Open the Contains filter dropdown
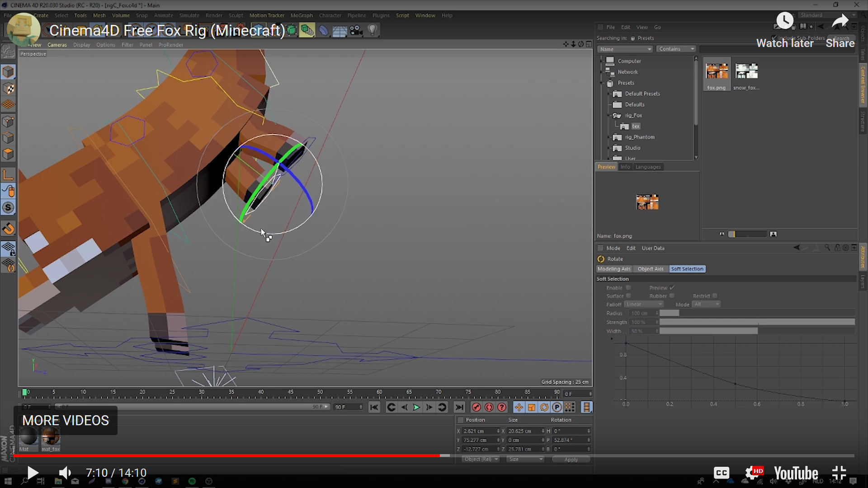Image resolution: width=868 pixels, height=488 pixels. pyautogui.click(x=676, y=49)
